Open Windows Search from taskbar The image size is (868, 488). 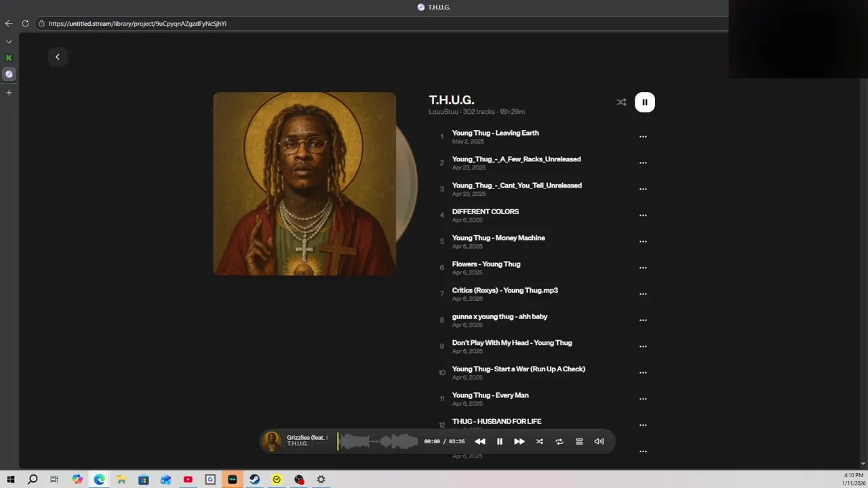coord(33,479)
